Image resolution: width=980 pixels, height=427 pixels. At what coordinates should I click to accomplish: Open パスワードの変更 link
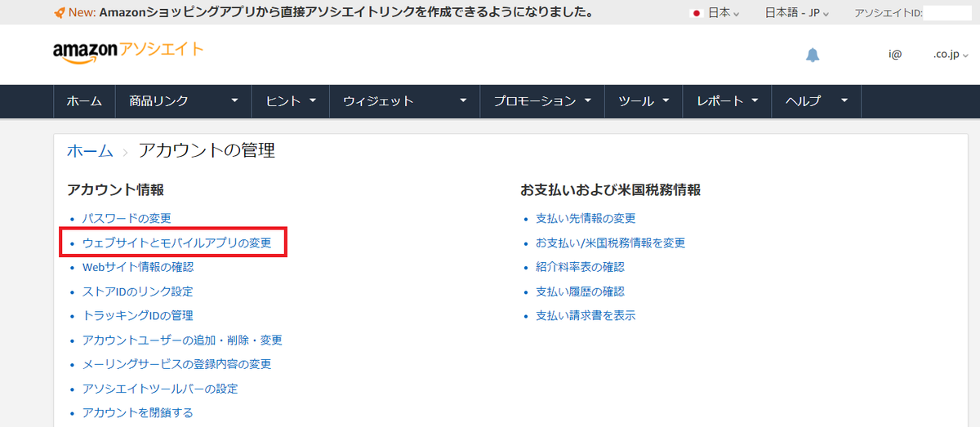(127, 218)
